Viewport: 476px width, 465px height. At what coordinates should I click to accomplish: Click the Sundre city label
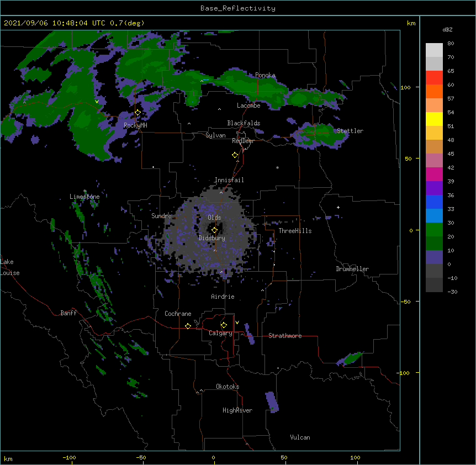161,216
